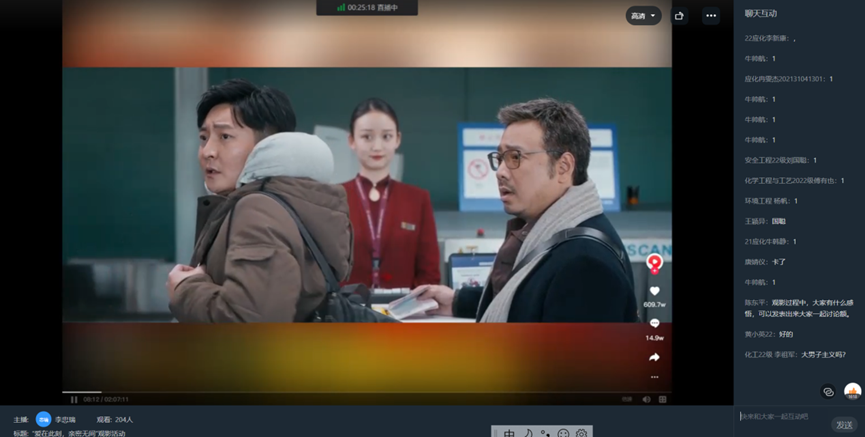Viewport: 865px width, 437px height.
Task: Click the forward share arrow on the video overlay
Action: pyautogui.click(x=654, y=358)
